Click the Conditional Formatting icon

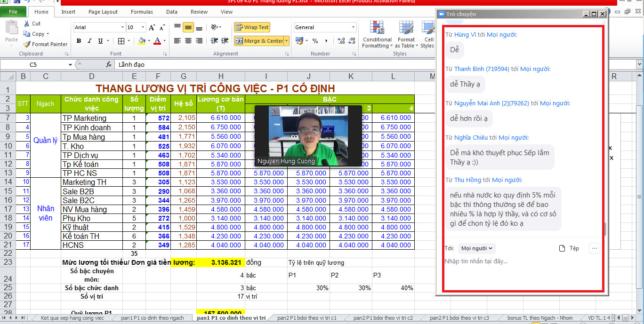[x=377, y=28]
